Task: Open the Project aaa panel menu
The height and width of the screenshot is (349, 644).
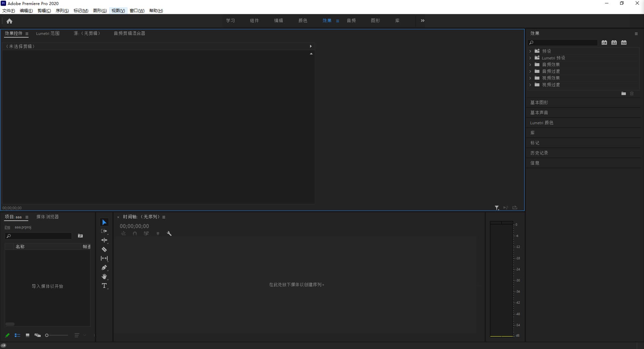Action: [x=27, y=217]
